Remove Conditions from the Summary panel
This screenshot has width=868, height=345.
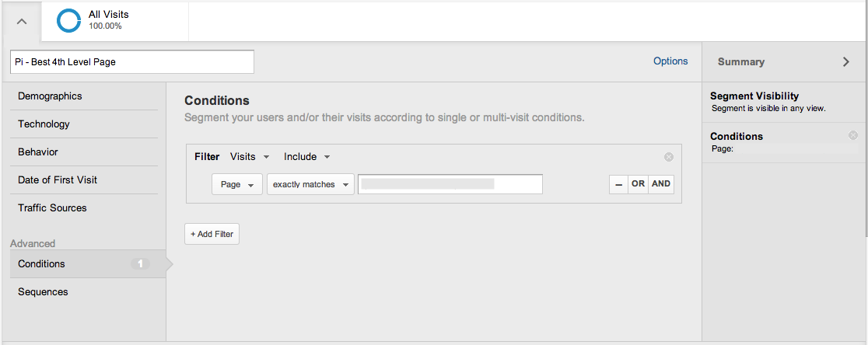point(853,136)
